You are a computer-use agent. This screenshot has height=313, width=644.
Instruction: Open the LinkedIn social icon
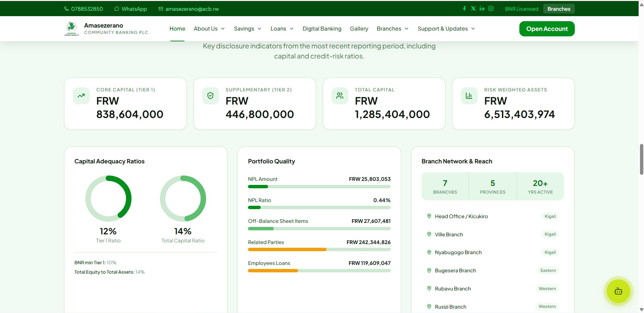click(482, 8)
